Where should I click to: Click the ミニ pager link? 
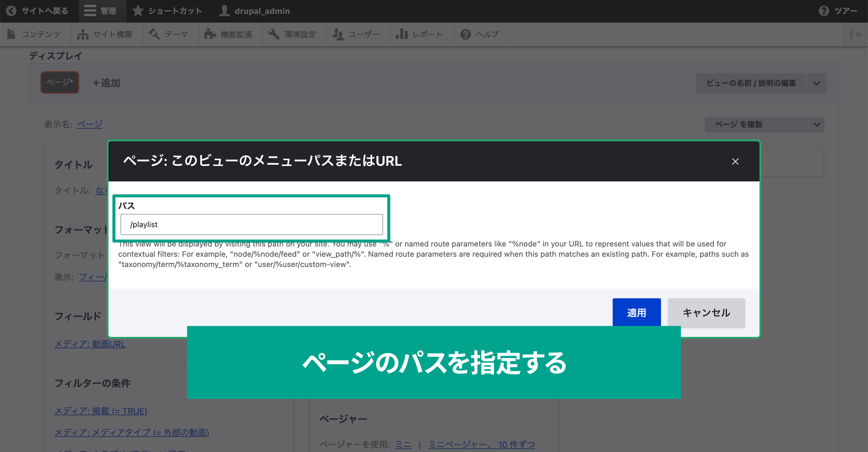pyautogui.click(x=403, y=444)
